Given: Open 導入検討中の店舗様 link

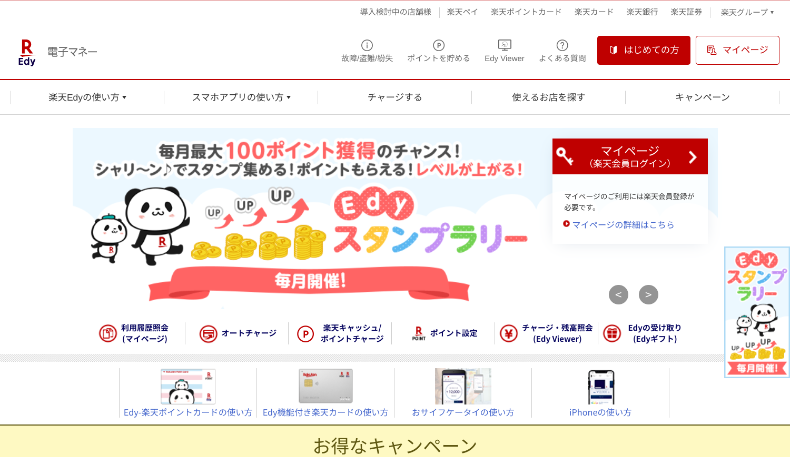Looking at the screenshot, I should (396, 12).
